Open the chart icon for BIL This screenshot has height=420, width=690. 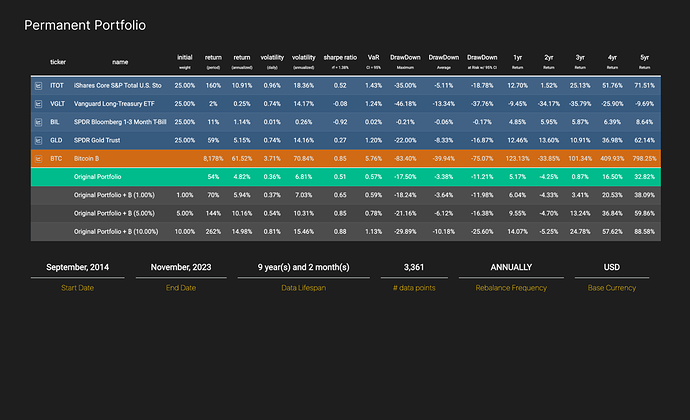click(x=37, y=122)
